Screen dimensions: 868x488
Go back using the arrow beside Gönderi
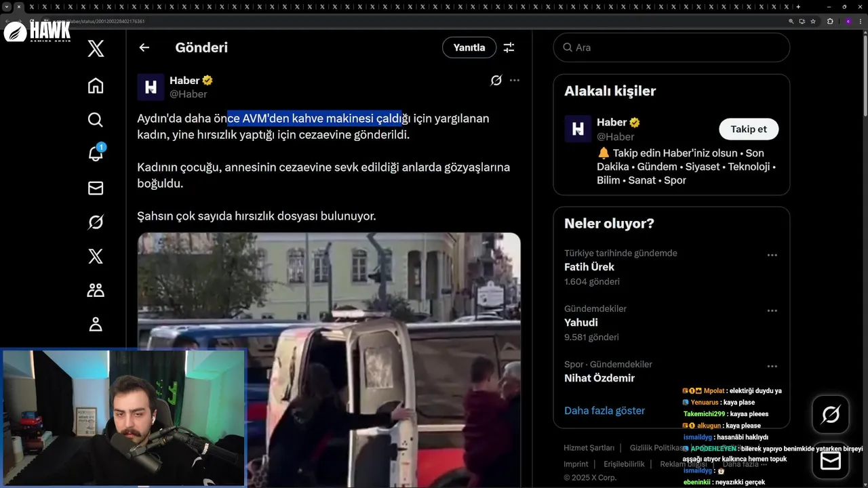click(144, 47)
